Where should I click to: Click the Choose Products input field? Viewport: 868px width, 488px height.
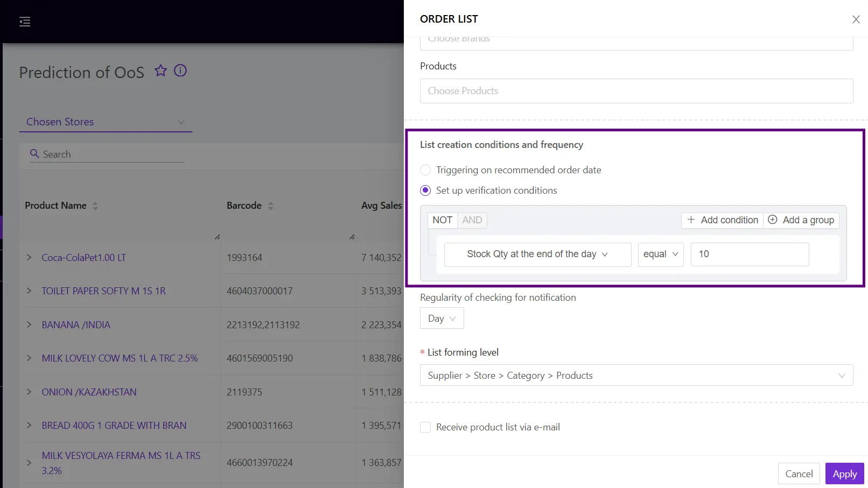click(636, 91)
